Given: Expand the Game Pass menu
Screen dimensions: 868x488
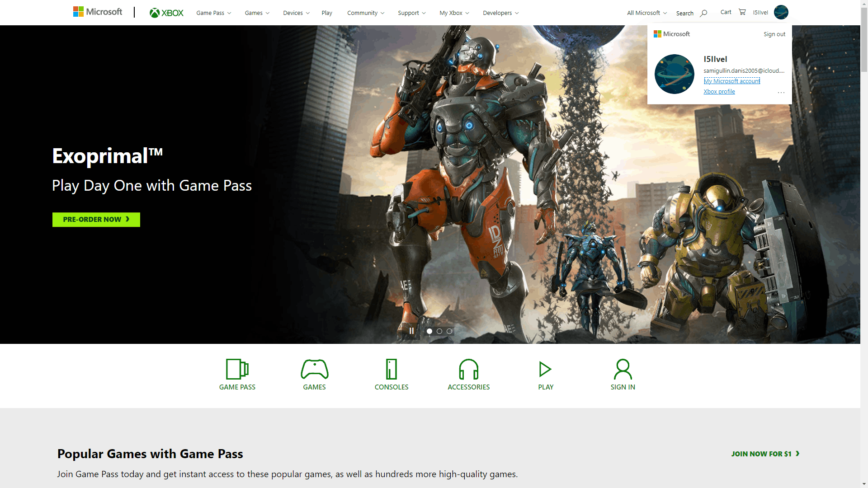Looking at the screenshot, I should 213,13.
